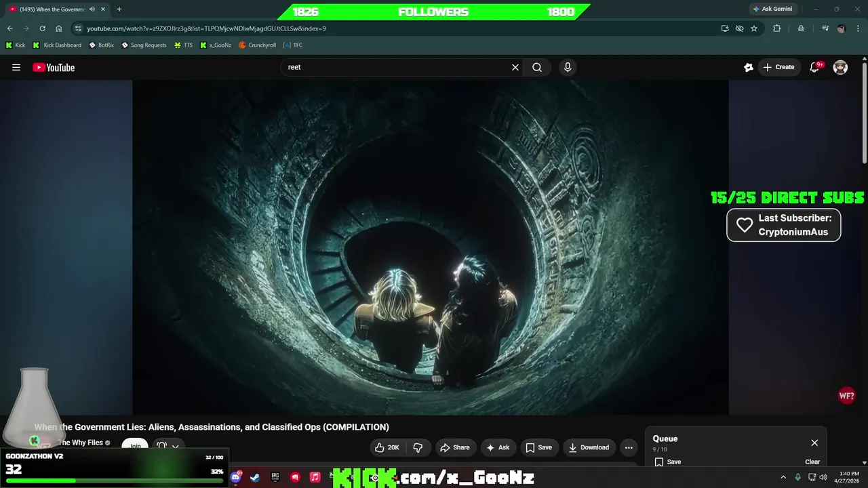The width and height of the screenshot is (868, 488).
Task: Open the Crunchyroll bookmark
Action: pyautogui.click(x=257, y=45)
